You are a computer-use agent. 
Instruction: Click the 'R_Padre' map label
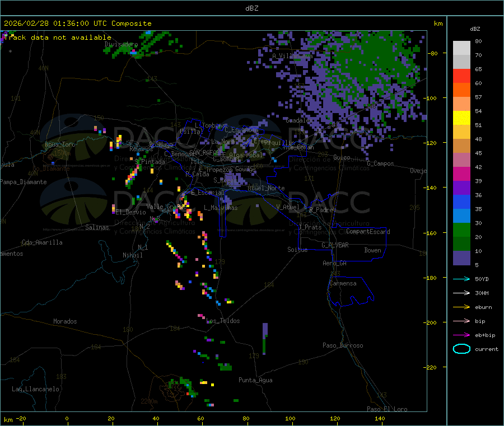click(321, 210)
